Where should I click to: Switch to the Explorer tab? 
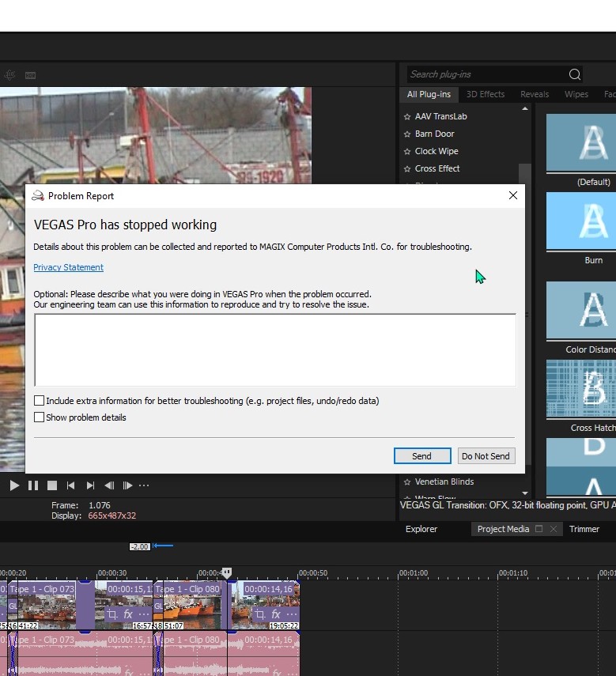point(421,529)
